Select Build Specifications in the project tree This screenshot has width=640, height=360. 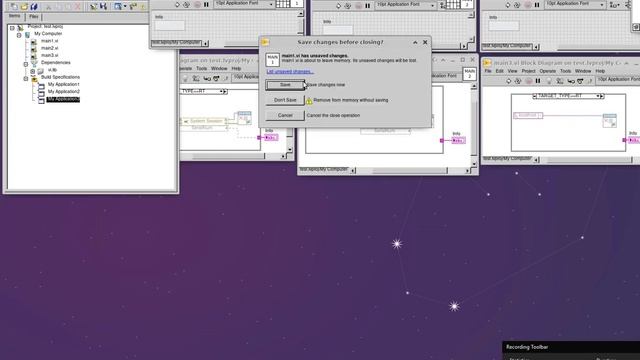tap(60, 77)
